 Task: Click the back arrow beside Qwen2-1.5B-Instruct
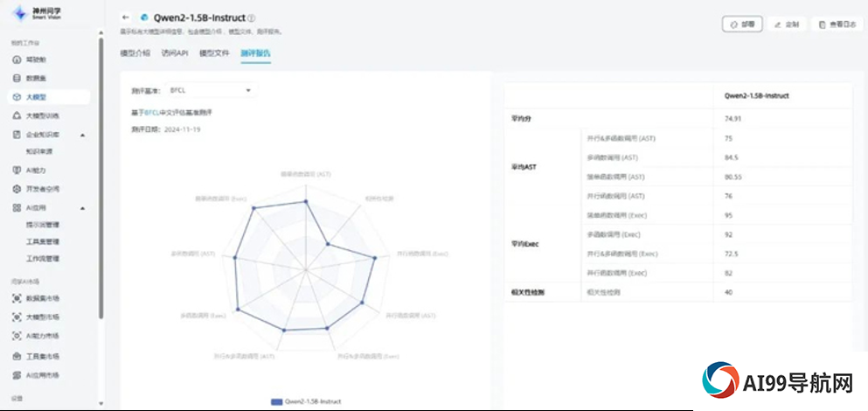click(x=126, y=17)
